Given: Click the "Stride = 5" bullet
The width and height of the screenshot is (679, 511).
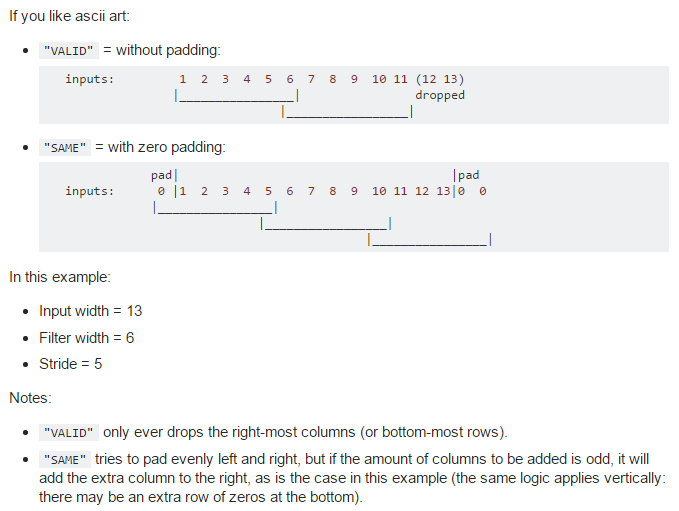Looking at the screenshot, I should point(71,364).
